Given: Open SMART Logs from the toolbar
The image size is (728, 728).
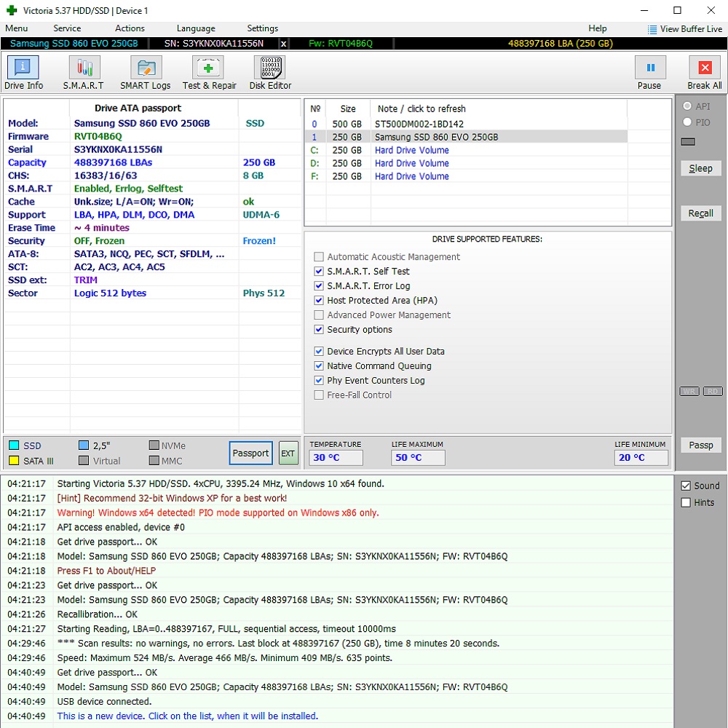Looking at the screenshot, I should coord(146,72).
